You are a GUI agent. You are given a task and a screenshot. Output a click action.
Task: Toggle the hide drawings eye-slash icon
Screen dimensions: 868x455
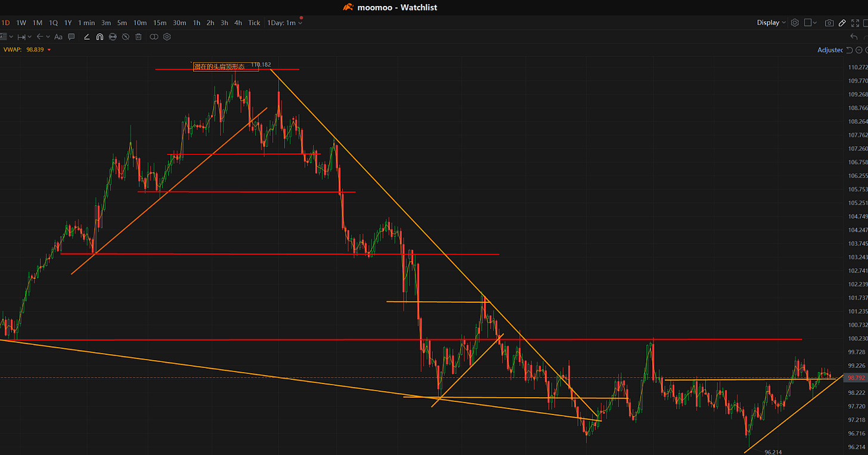pyautogui.click(x=126, y=36)
